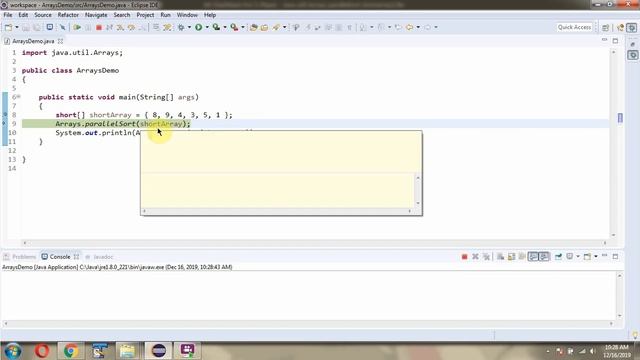Maximize the editor area
Viewport: 640px width, 360px height.
(x=615, y=41)
